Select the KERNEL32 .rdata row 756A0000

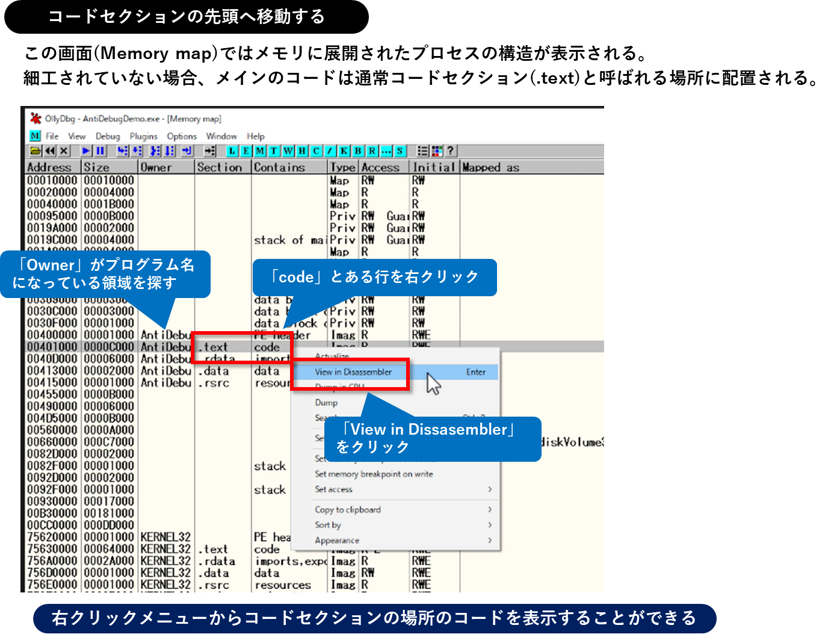point(315,561)
